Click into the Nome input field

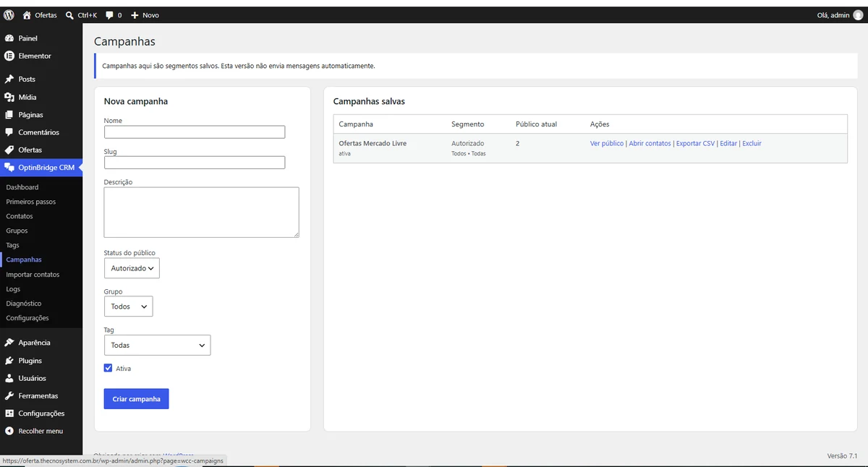coord(195,132)
